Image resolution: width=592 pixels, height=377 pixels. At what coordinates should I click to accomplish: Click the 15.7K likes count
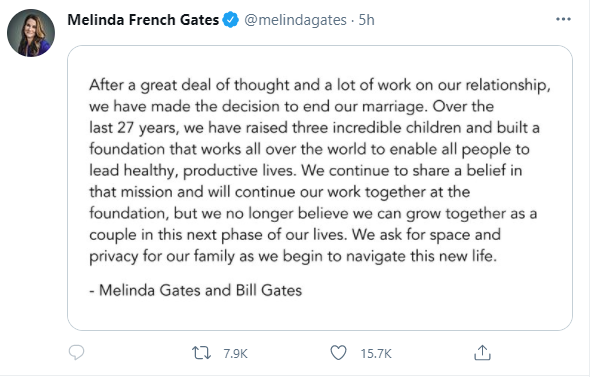[376, 354]
